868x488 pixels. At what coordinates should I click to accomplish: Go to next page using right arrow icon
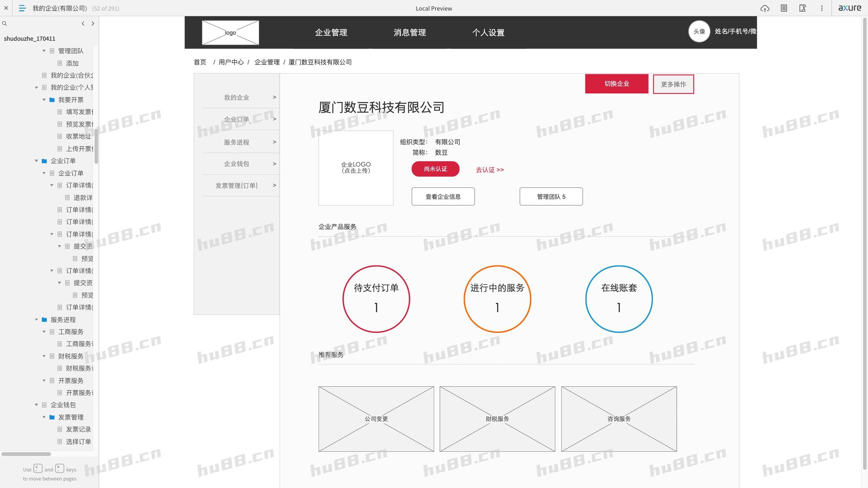tap(93, 23)
